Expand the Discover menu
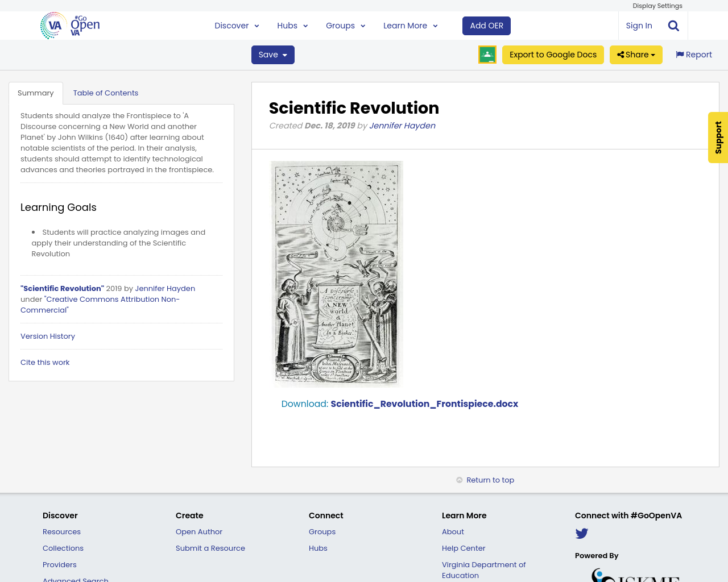The height and width of the screenshot is (582, 728). pos(237,26)
